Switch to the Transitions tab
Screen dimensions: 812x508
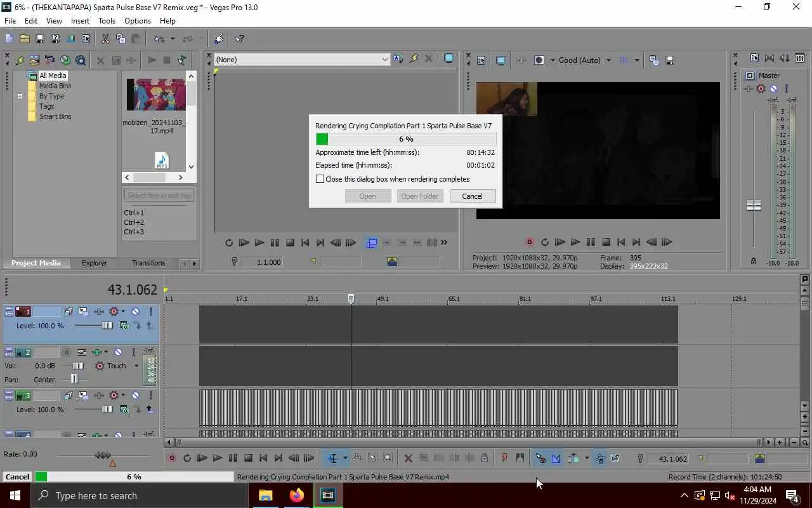coord(148,263)
